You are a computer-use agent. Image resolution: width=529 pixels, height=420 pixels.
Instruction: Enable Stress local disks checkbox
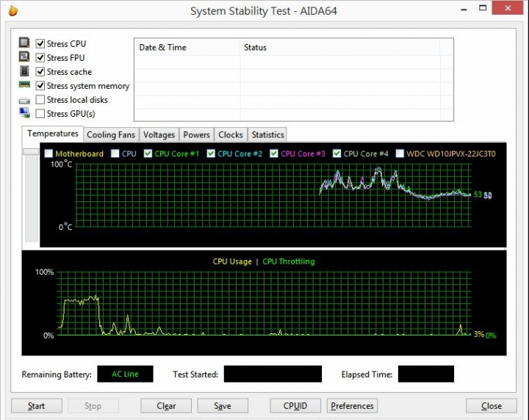coord(40,99)
